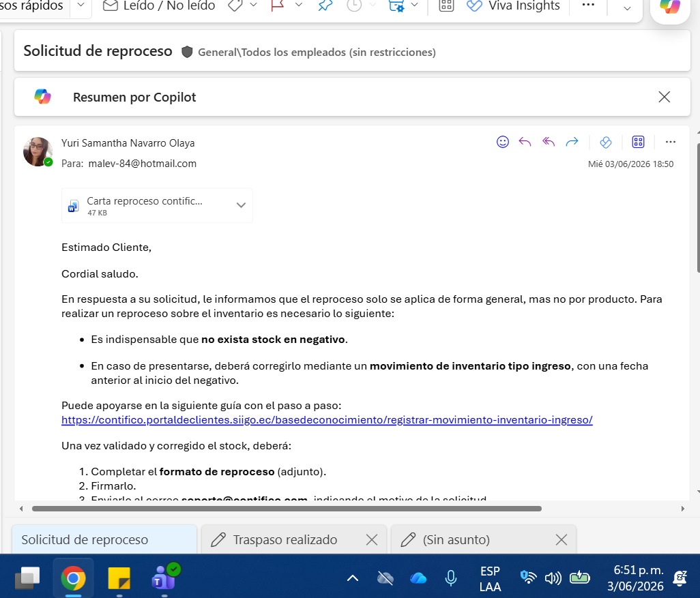Open the flag options dropdown
This screenshot has width=700, height=598.
(299, 5)
